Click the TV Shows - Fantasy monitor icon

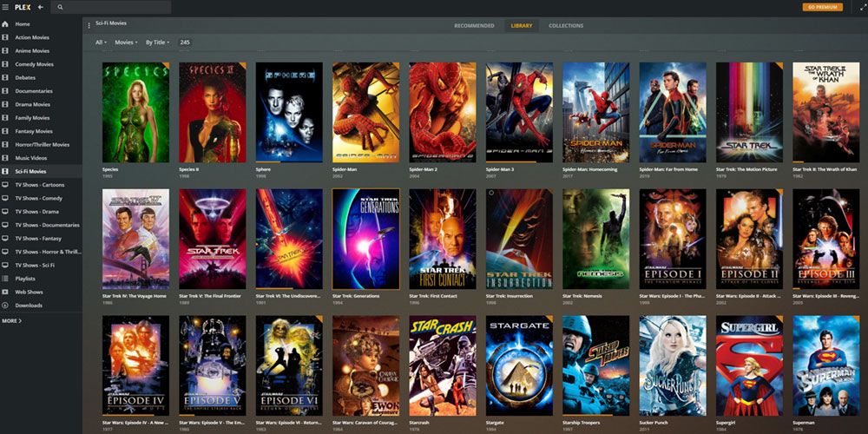pyautogui.click(x=5, y=239)
